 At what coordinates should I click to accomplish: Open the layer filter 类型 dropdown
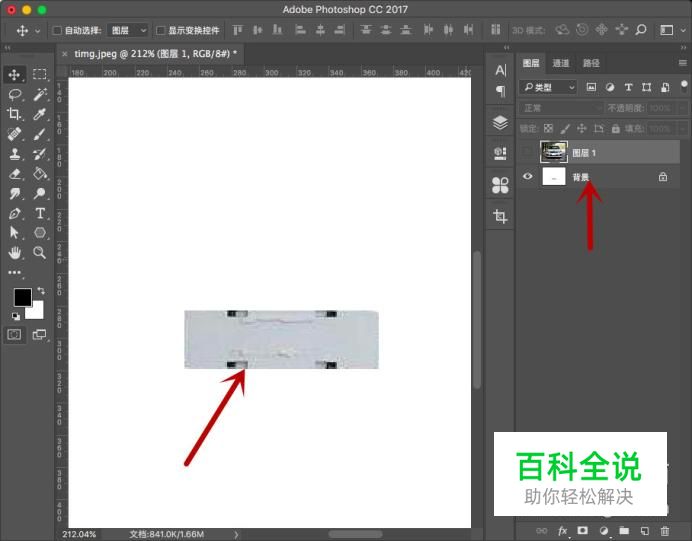click(548, 87)
